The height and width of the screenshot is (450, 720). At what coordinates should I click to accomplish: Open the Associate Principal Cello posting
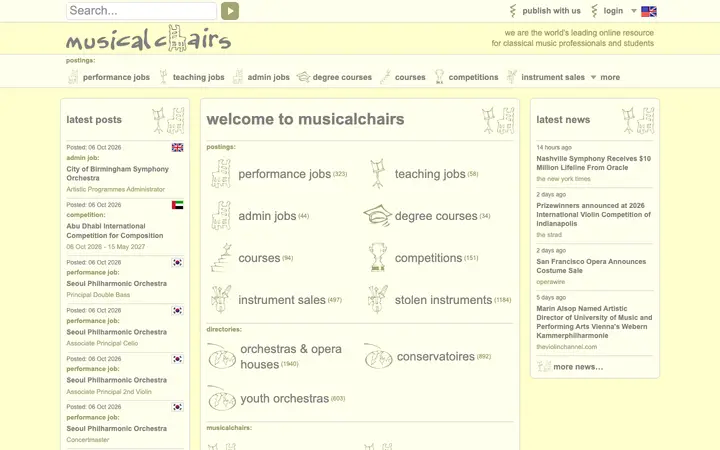click(102, 343)
